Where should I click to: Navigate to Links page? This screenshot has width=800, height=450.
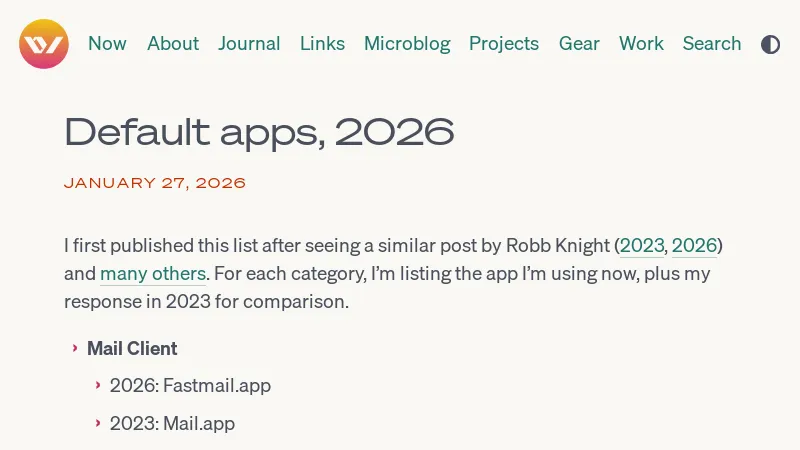[322, 44]
